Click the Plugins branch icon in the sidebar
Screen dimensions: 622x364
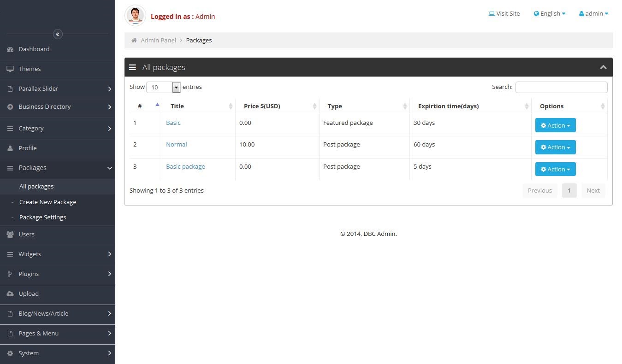pos(10,274)
